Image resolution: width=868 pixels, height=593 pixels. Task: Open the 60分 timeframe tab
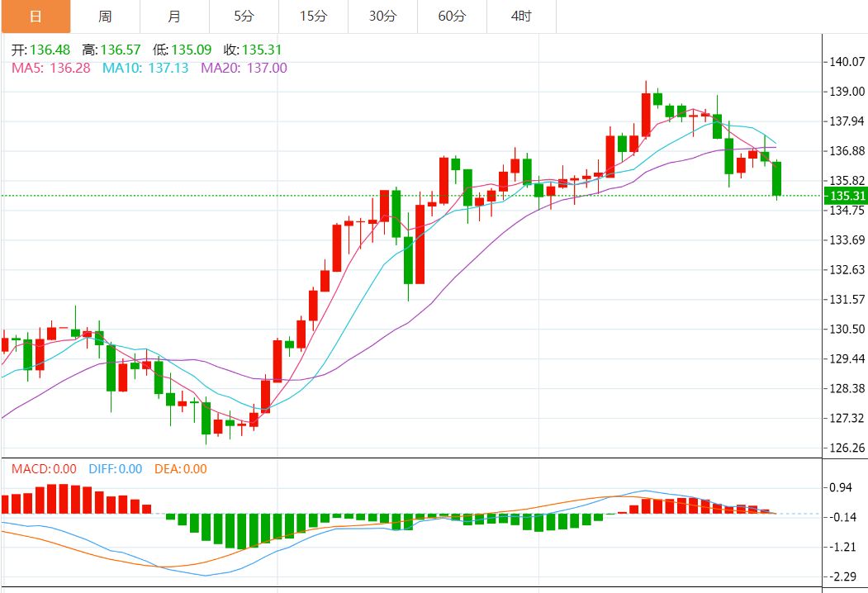click(452, 17)
